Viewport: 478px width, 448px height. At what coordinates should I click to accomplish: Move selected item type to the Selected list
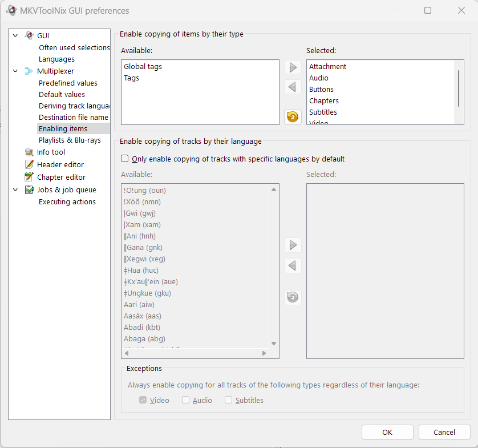pos(293,67)
